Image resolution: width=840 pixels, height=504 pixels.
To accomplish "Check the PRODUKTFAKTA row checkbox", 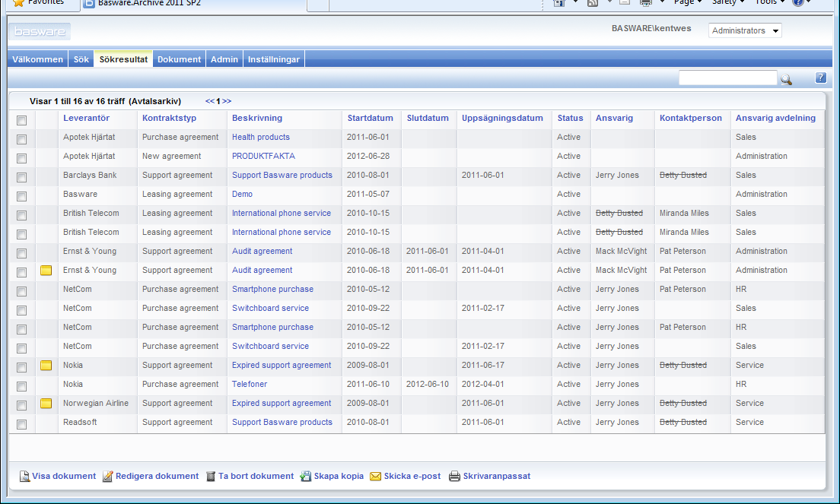I will [x=21, y=158].
